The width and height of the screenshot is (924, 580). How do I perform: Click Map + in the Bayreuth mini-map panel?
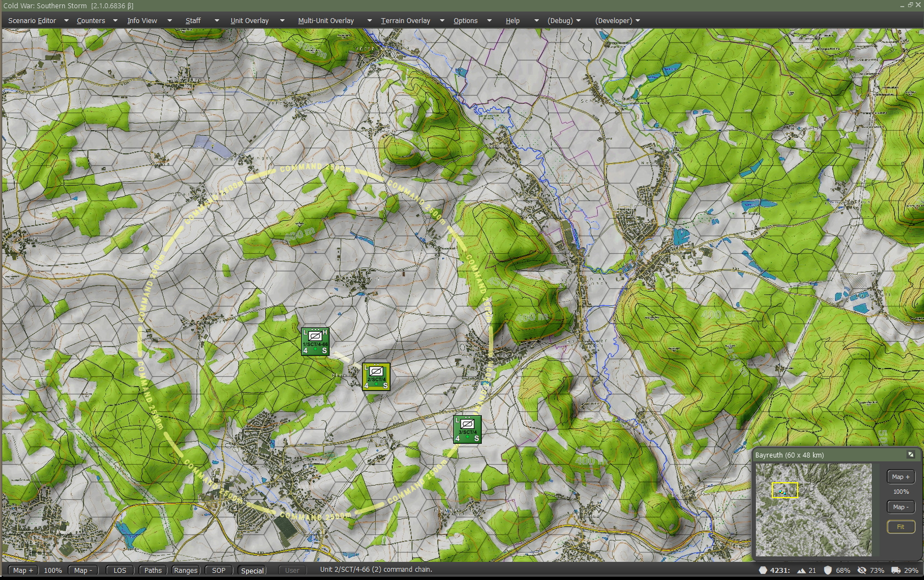[901, 477]
